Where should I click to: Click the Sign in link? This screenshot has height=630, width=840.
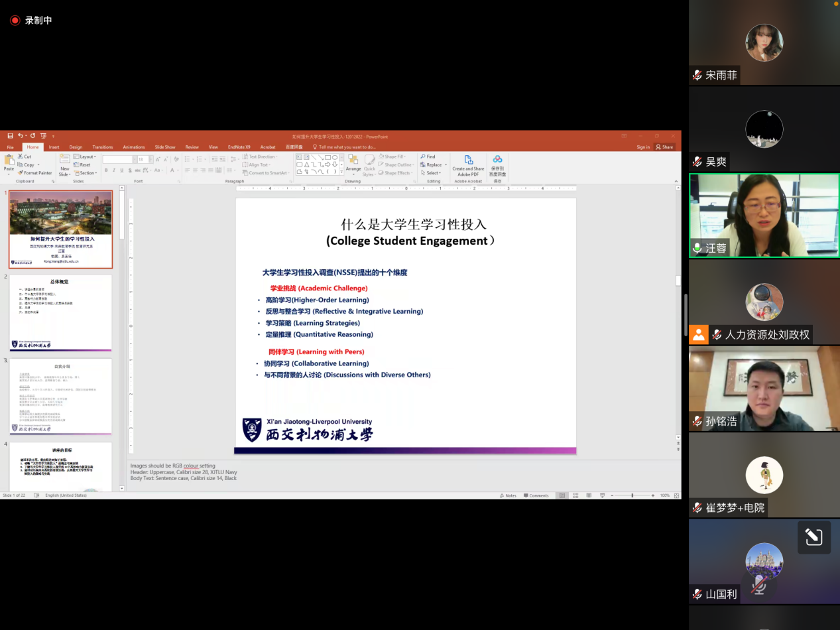pyautogui.click(x=643, y=147)
